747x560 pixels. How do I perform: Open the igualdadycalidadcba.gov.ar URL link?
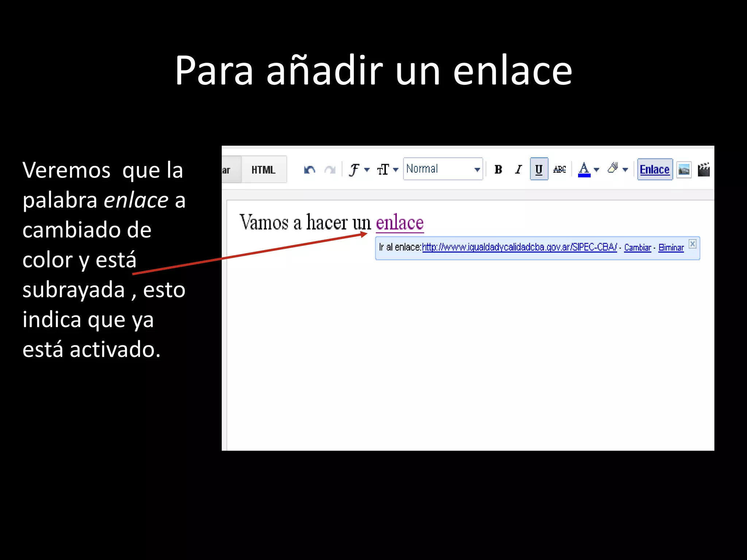519,247
